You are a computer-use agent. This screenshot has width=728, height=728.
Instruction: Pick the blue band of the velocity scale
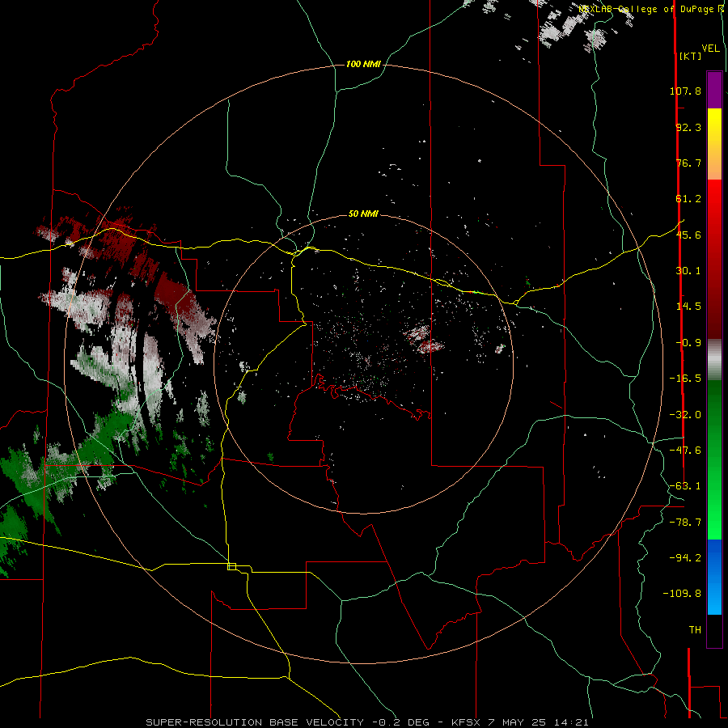[714, 577]
